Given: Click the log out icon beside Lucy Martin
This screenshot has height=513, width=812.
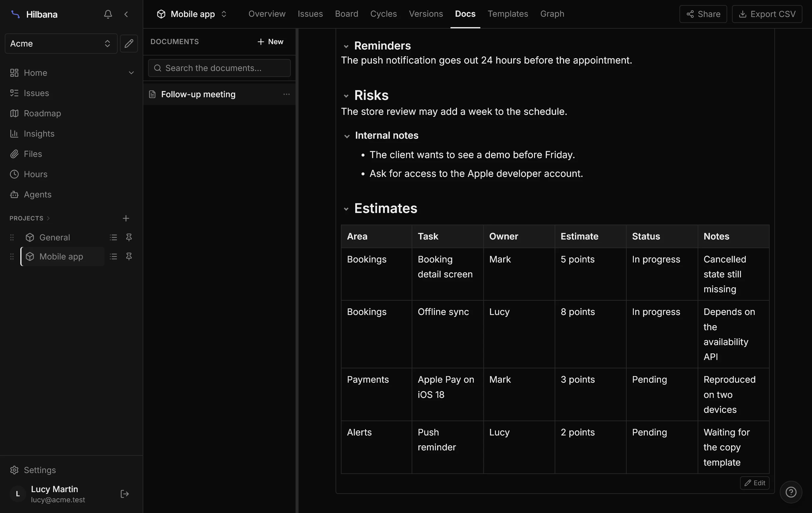Looking at the screenshot, I should (125, 494).
